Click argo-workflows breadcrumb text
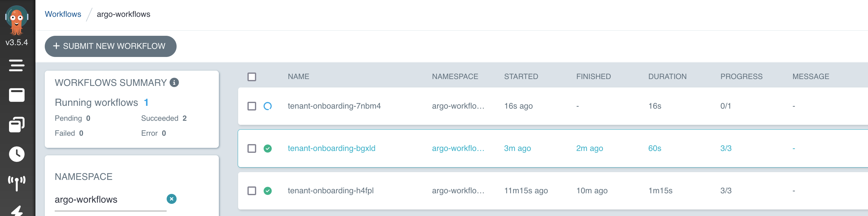This screenshot has width=868, height=216. pyautogui.click(x=123, y=14)
